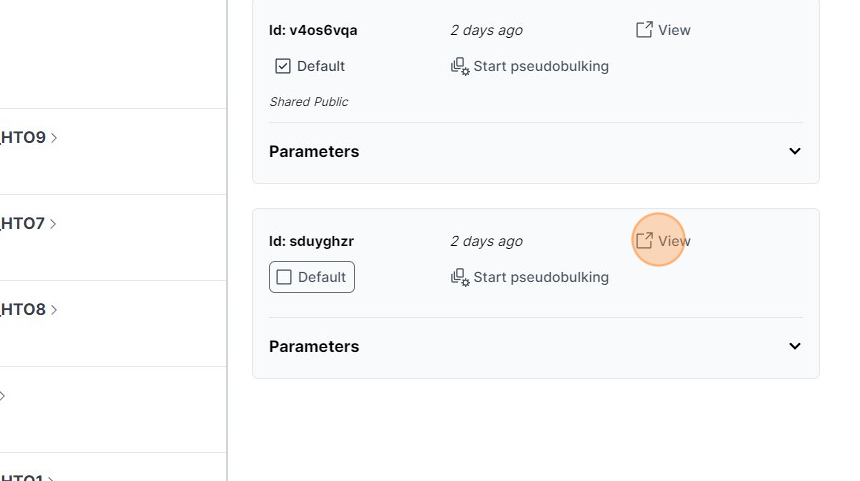This screenshot has width=860, height=481.
Task: Click the chevron arrow beside HTO7
Action: click(x=54, y=224)
